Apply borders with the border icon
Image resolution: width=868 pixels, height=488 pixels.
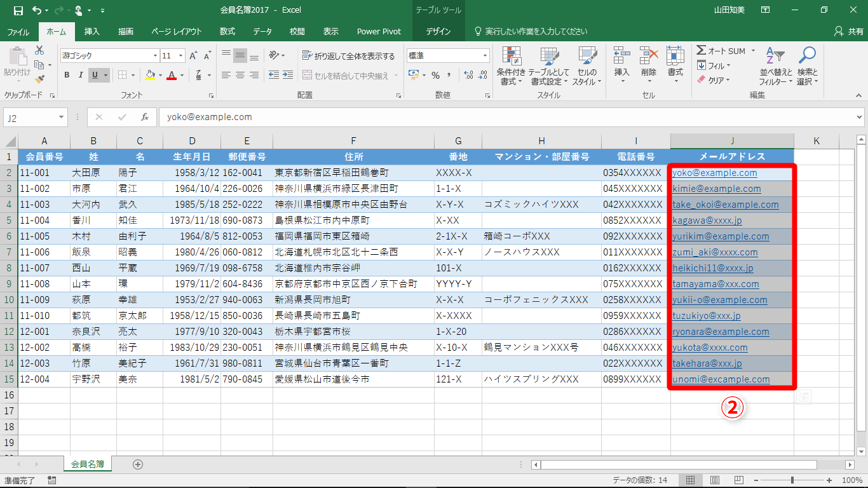(123, 75)
